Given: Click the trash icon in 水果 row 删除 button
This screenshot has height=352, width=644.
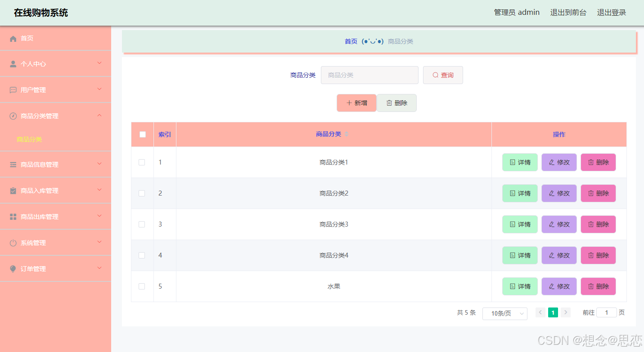Looking at the screenshot, I should [x=591, y=286].
